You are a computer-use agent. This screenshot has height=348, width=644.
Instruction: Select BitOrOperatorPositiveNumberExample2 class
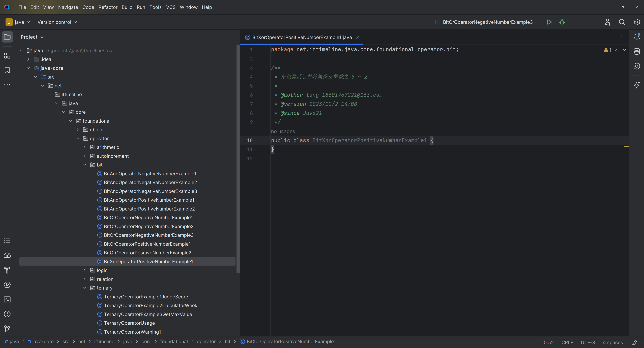click(x=148, y=253)
